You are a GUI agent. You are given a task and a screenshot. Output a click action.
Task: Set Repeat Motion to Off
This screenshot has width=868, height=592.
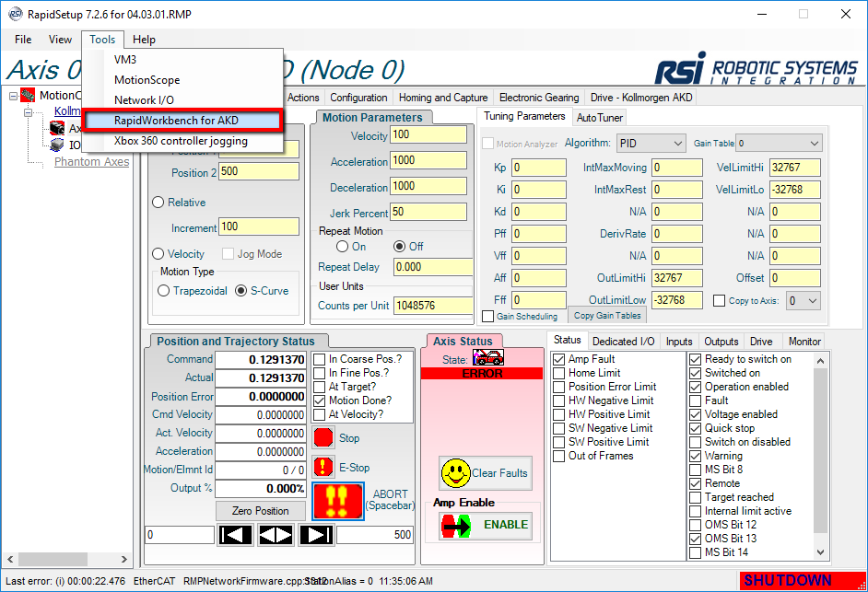point(399,246)
